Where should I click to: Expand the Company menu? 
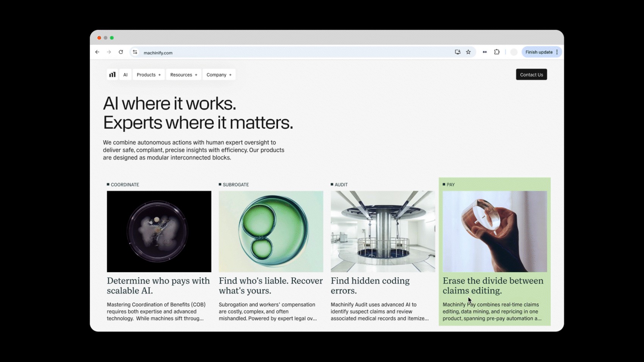(x=219, y=75)
